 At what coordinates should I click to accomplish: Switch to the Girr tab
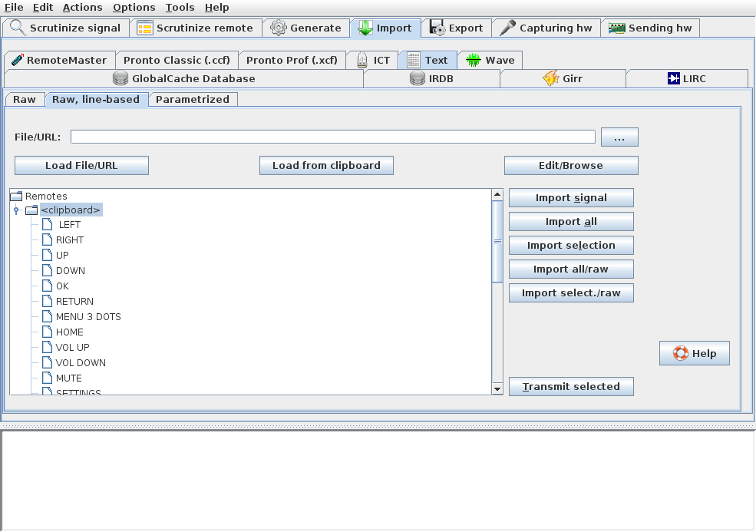[x=563, y=78]
